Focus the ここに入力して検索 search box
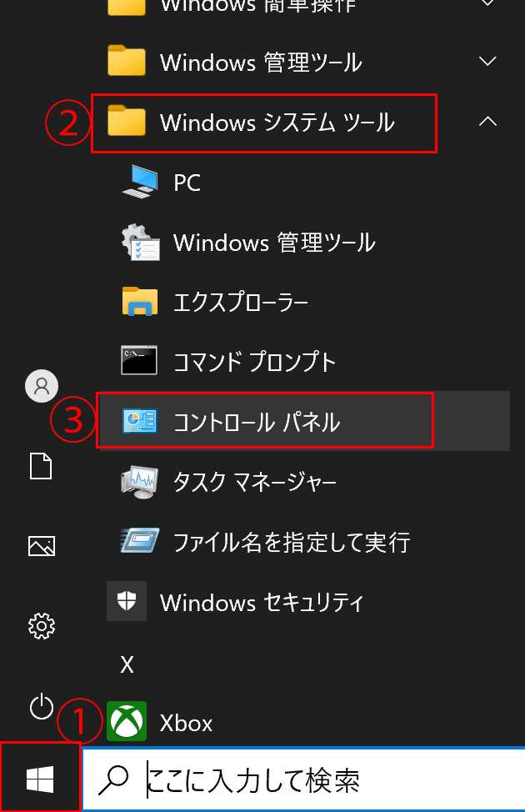This screenshot has height=812, width=525. (x=304, y=779)
